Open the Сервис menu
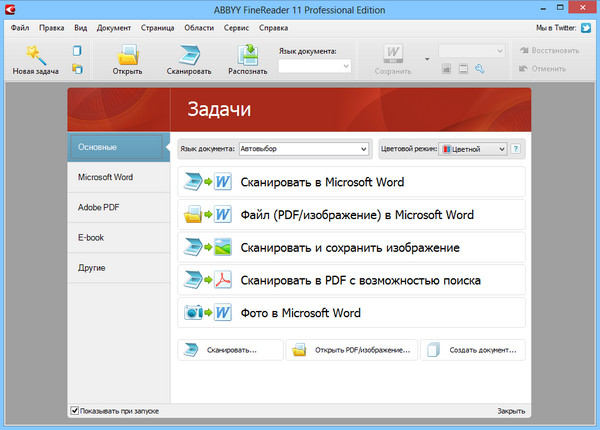Image resolution: width=600 pixels, height=430 pixels. 236,28
